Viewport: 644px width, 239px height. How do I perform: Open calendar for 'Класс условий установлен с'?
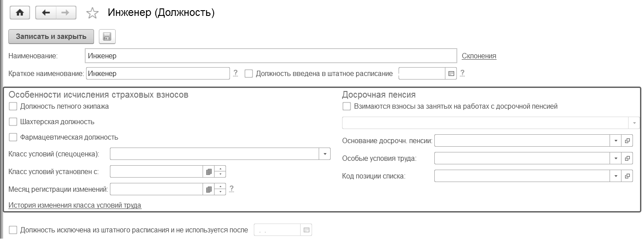[209, 171]
